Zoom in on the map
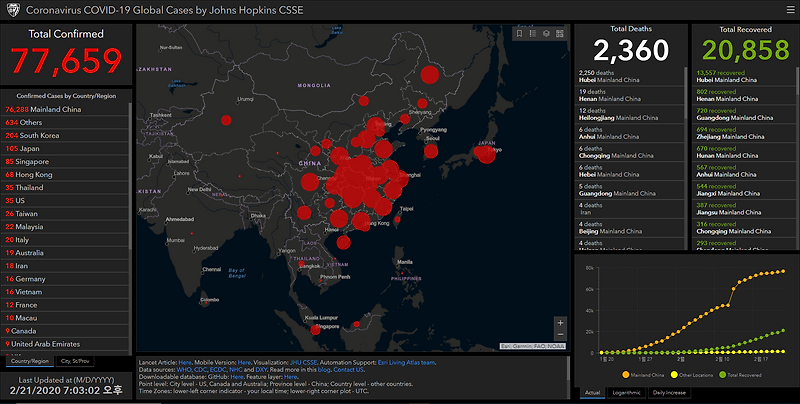The image size is (800, 404). click(560, 323)
